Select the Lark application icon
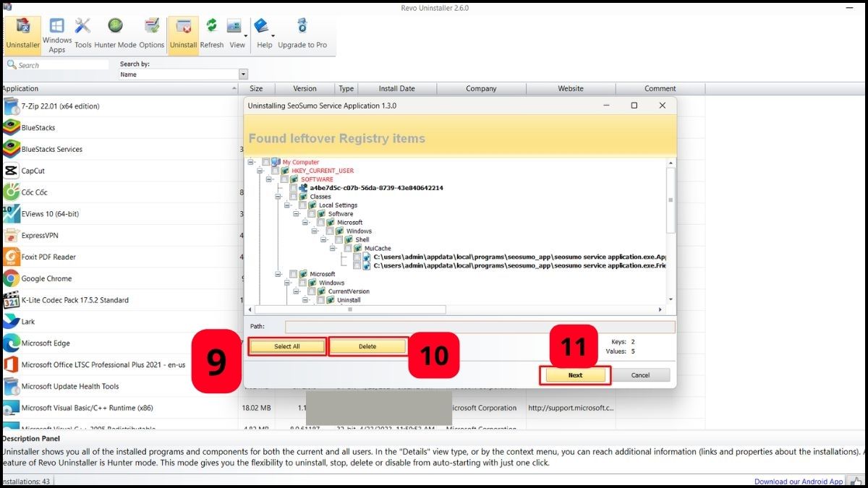Image resolution: width=868 pixels, height=488 pixels. pyautogui.click(x=11, y=322)
